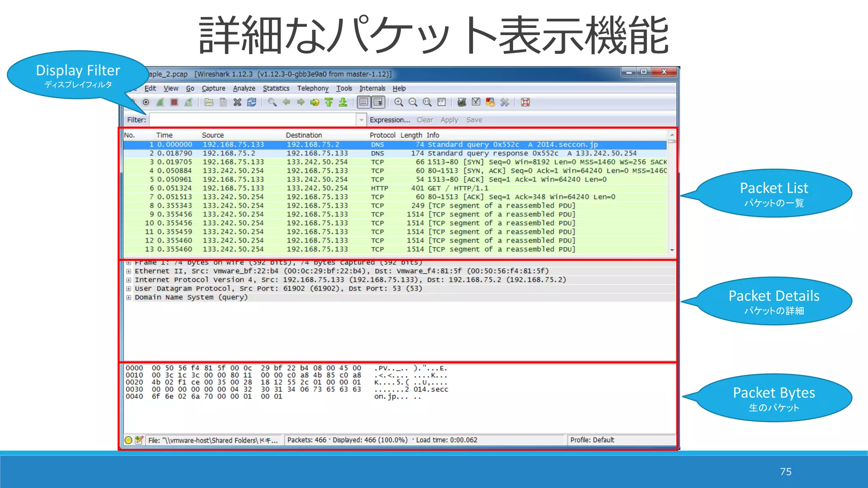This screenshot has height=488, width=868.
Task: Edit display filters icon
Action: click(x=476, y=102)
